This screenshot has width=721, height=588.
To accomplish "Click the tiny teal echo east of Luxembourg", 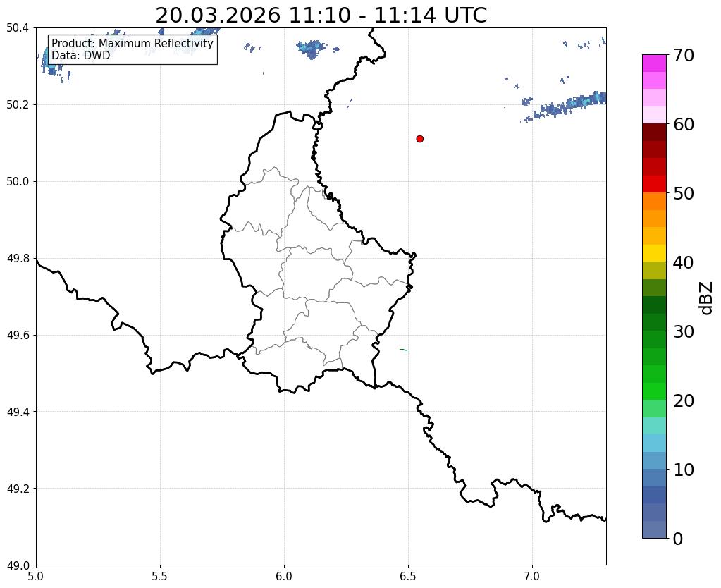I will 403,350.
